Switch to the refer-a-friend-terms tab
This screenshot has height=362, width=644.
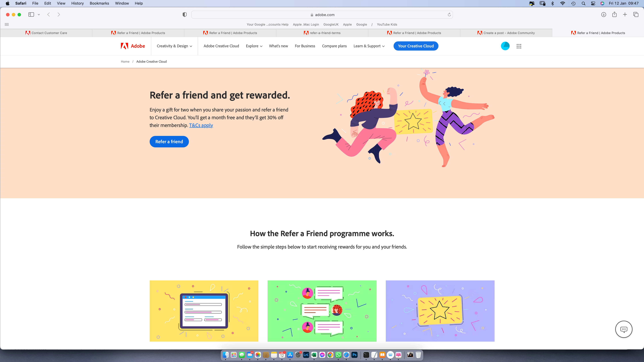[x=322, y=33]
